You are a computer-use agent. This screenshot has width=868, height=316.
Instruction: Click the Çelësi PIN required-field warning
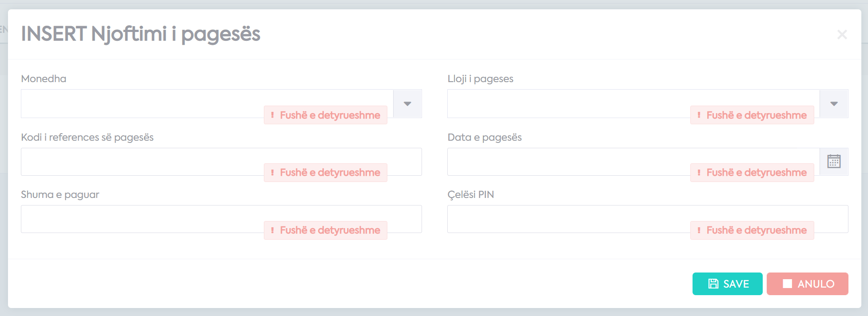[x=752, y=230]
